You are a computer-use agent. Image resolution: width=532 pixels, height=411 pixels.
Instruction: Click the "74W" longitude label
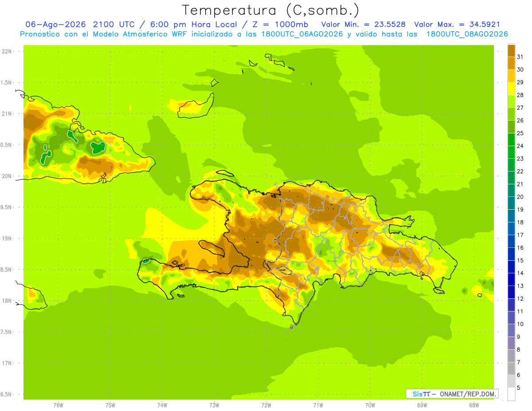(162, 405)
